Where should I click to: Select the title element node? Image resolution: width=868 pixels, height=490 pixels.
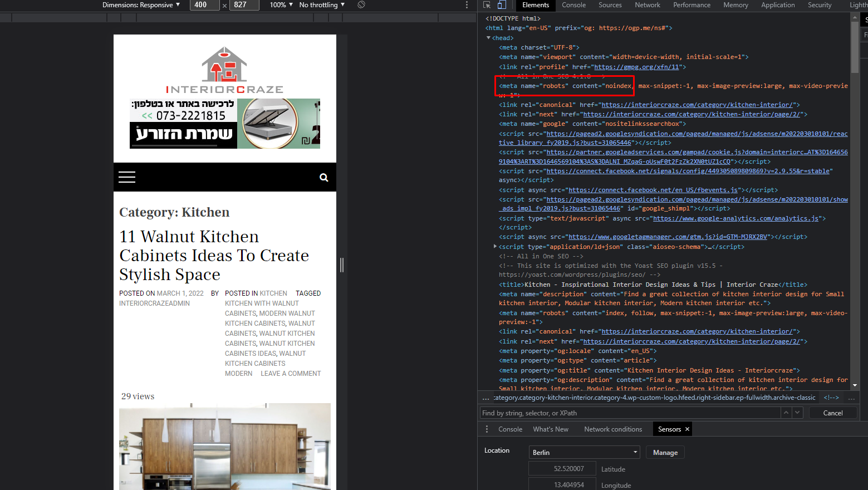(x=653, y=285)
